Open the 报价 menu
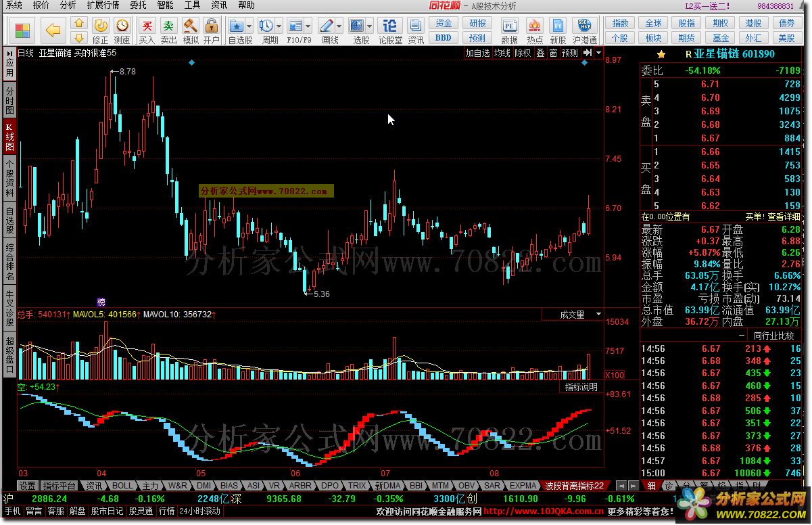812x525 pixels. (x=41, y=5)
